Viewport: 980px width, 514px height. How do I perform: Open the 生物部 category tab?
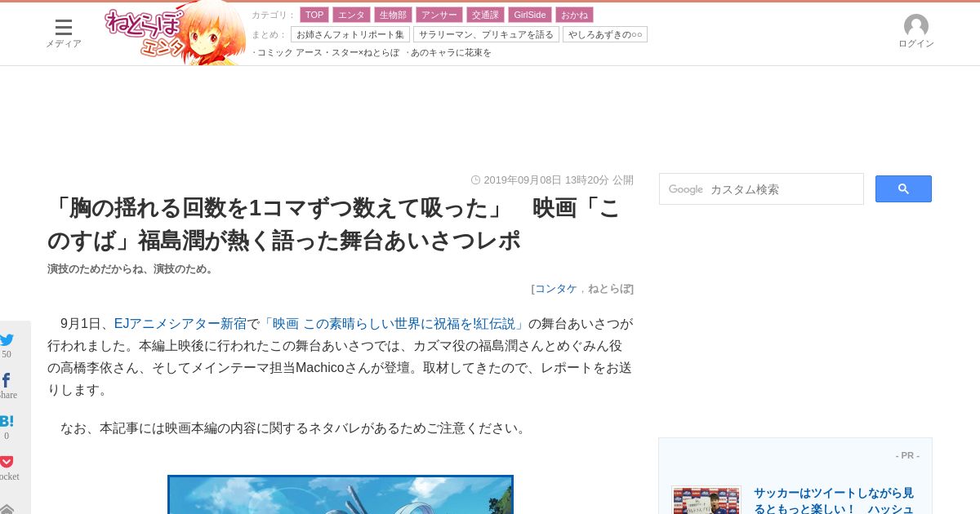[x=393, y=15]
